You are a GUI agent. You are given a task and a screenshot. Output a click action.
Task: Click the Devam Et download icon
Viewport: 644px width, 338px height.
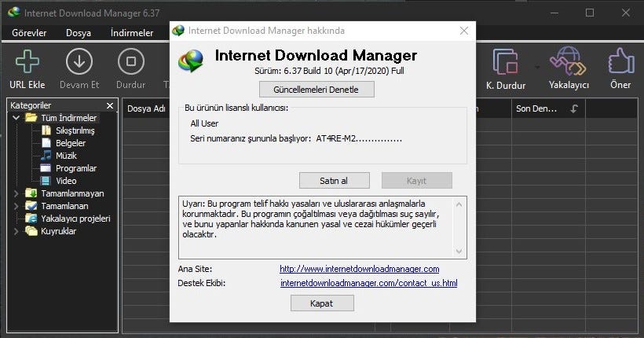[x=79, y=61]
